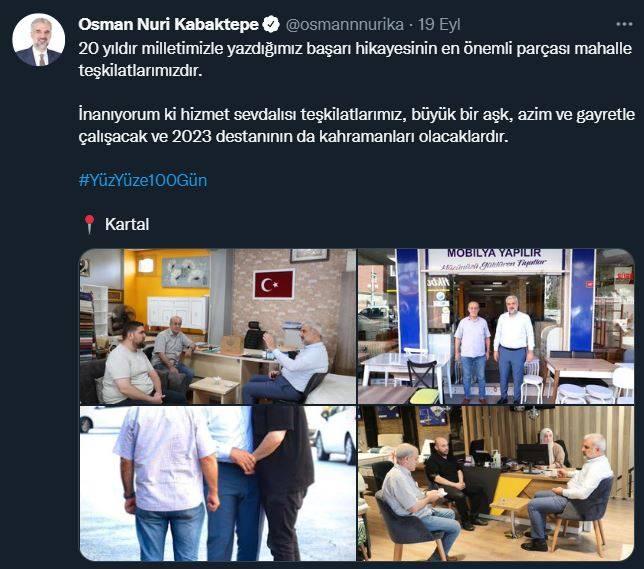This screenshot has height=569, width=644.
Task: Click the two men standing at shop entrance
Action: pos(494,348)
